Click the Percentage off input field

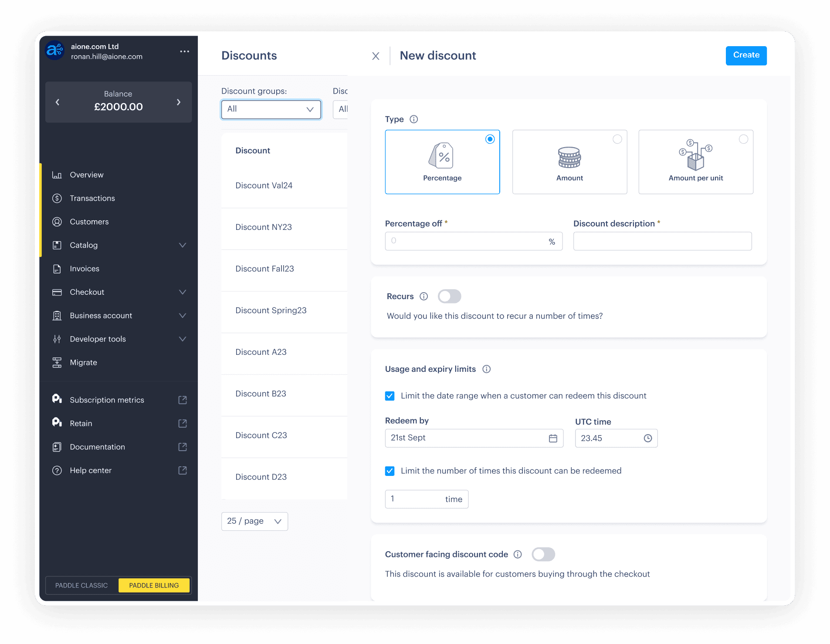tap(474, 241)
